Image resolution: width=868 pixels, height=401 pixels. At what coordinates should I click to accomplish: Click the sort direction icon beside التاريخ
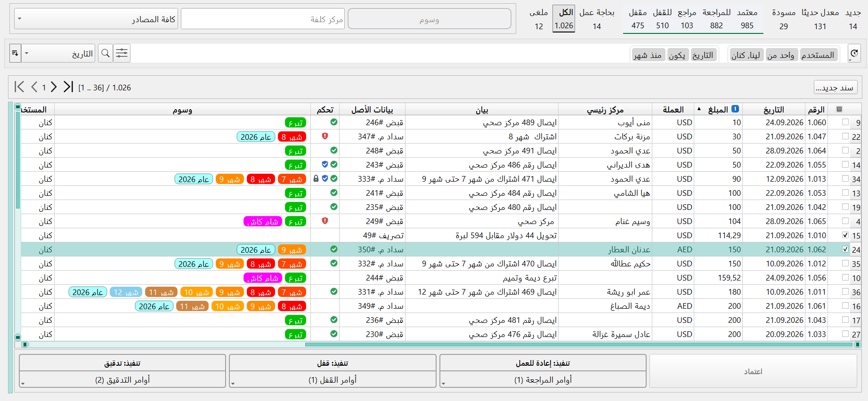coord(15,54)
